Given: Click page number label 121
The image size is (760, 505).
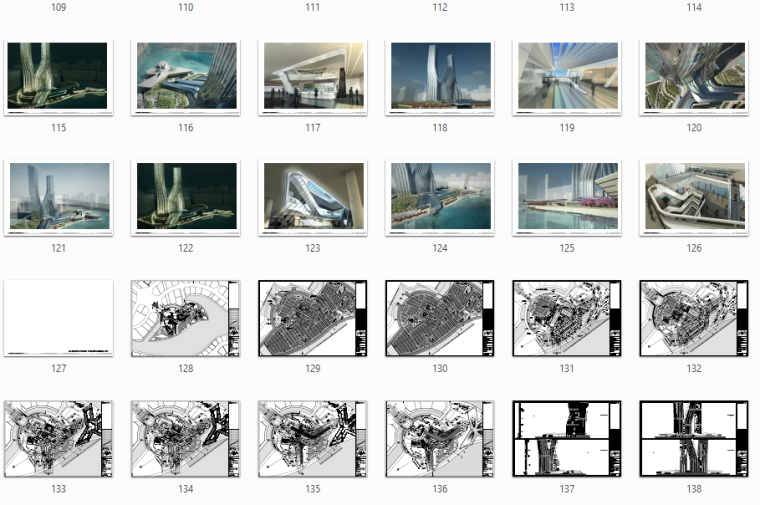Looking at the screenshot, I should click(59, 248).
